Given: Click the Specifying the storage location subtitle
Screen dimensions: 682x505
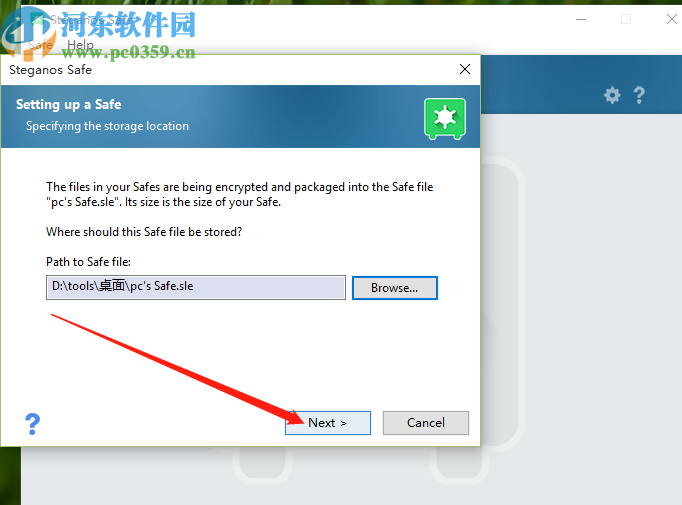Looking at the screenshot, I should (107, 126).
